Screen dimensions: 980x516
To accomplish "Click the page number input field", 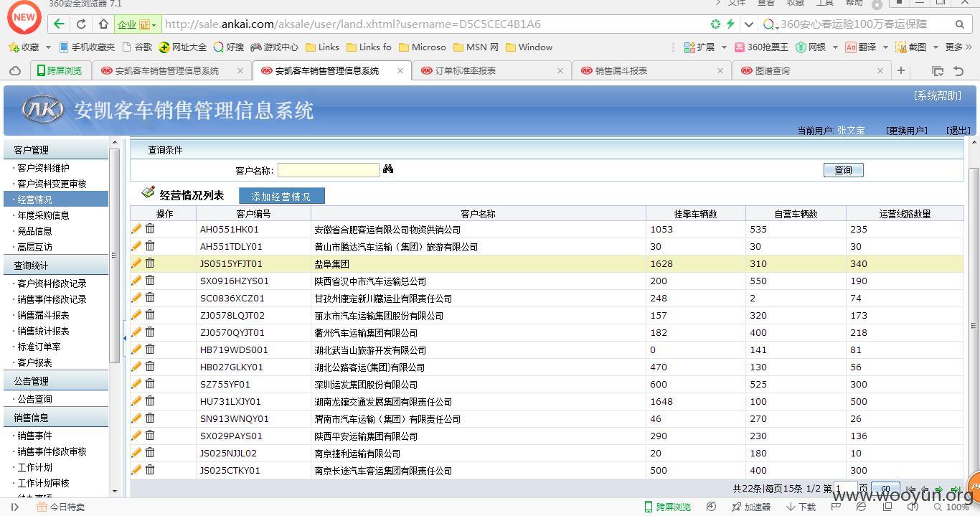I will pos(846,489).
